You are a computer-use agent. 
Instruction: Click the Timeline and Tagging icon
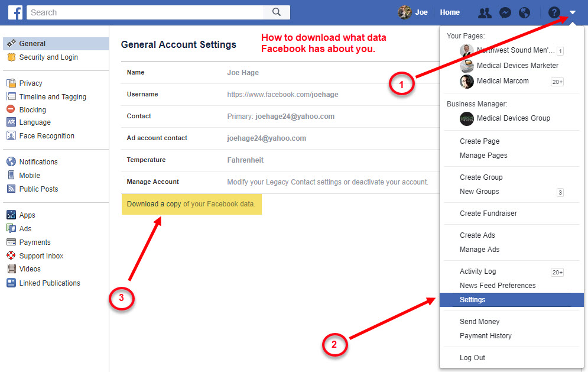[x=11, y=96]
